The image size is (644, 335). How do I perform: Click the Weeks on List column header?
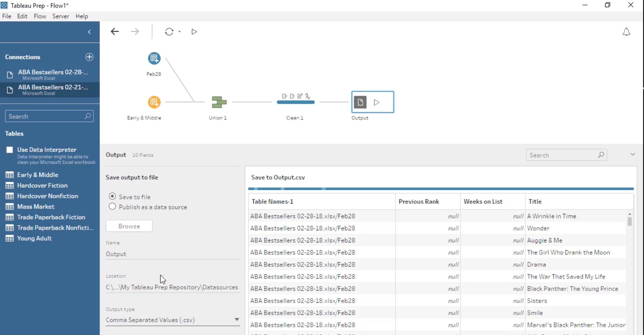493,202
